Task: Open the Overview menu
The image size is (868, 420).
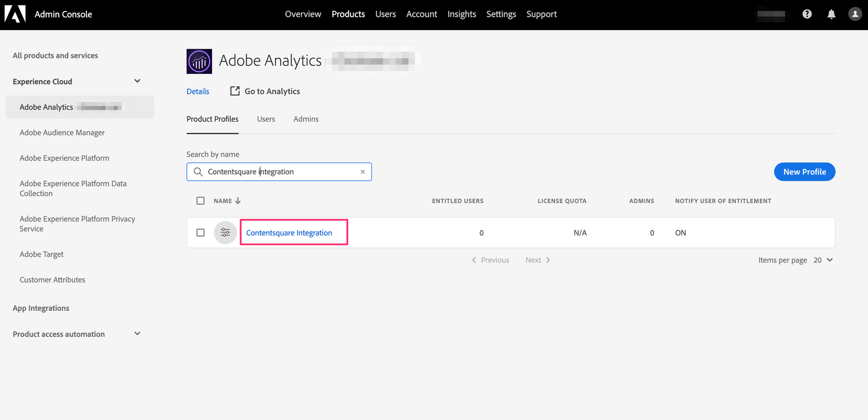Action: pyautogui.click(x=303, y=14)
